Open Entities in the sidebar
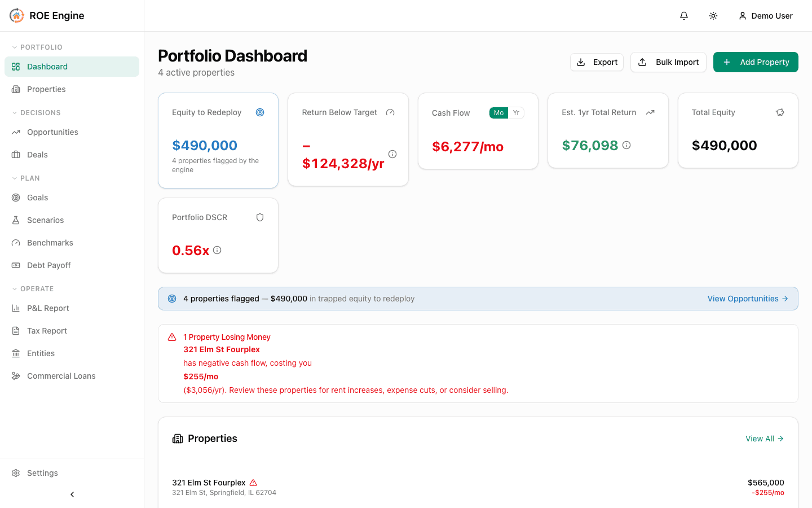This screenshot has width=812, height=508. tap(72, 353)
